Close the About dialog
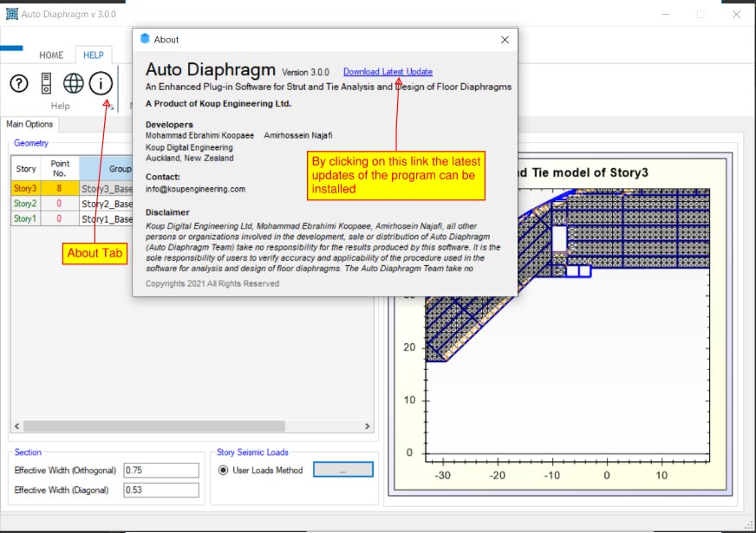The image size is (756, 533). coord(505,40)
